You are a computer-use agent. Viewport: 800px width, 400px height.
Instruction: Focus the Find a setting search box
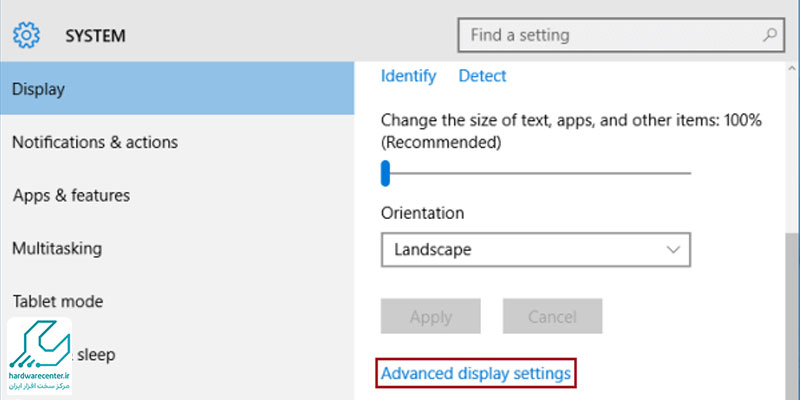pos(610,36)
